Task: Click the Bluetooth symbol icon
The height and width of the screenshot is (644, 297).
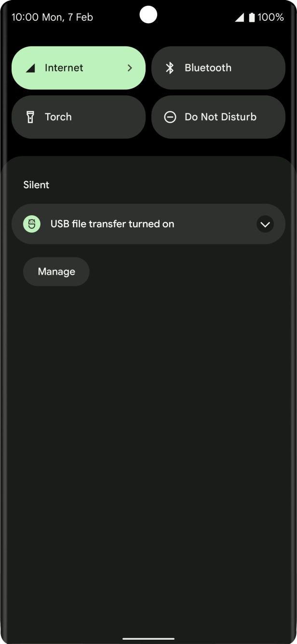Action: coord(170,68)
